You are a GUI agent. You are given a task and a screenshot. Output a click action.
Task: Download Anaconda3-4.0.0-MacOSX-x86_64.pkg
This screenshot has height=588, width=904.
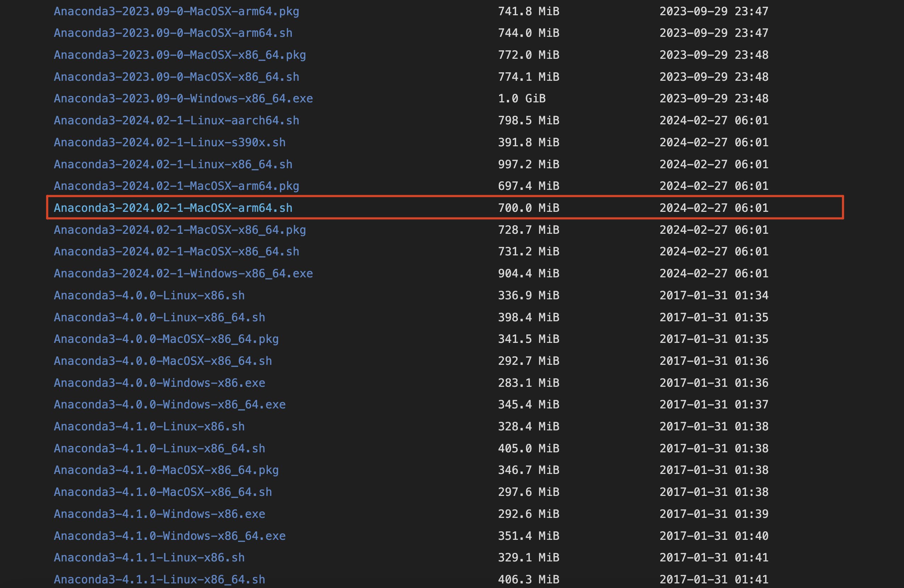(x=166, y=339)
